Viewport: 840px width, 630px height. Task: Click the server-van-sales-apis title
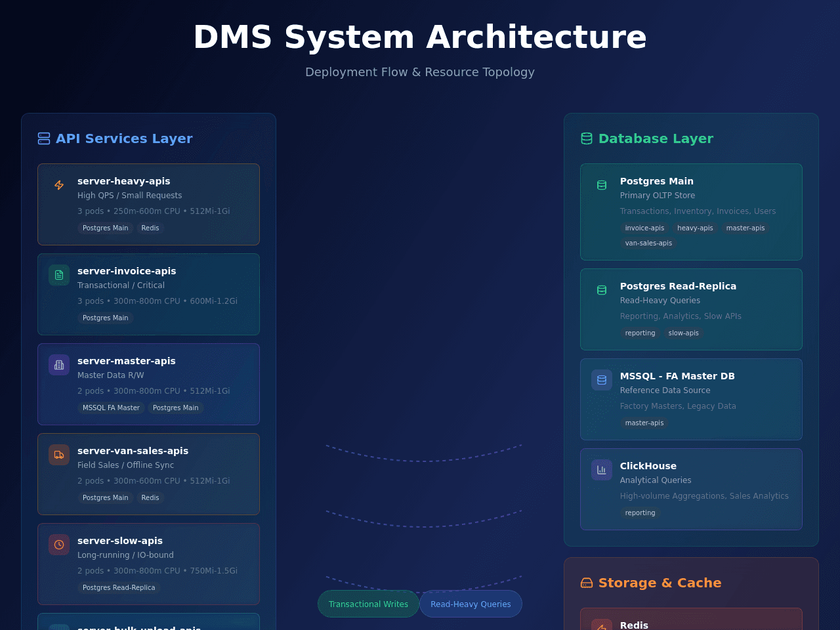click(133, 451)
